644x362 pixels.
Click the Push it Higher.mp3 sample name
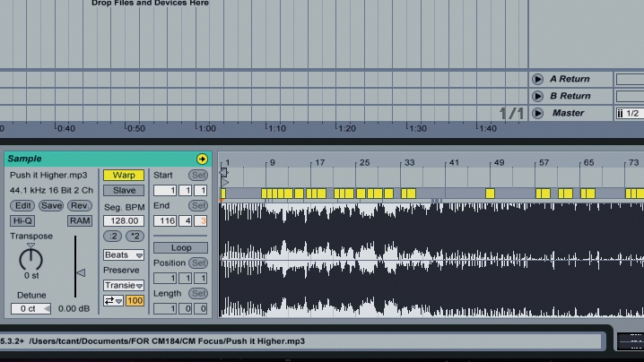coord(48,175)
